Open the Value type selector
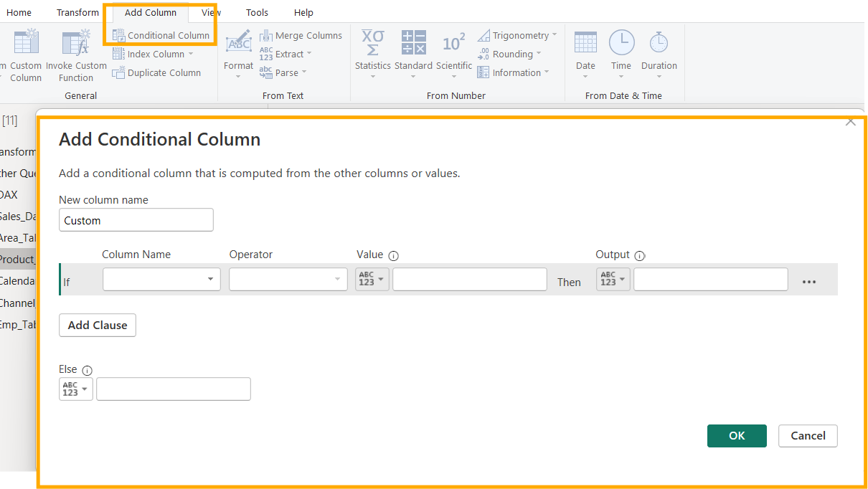 point(372,280)
